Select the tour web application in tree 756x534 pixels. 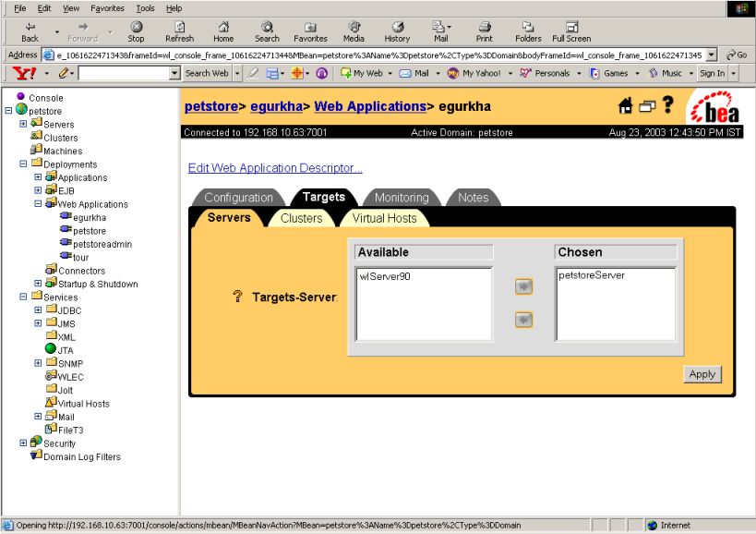pos(80,258)
